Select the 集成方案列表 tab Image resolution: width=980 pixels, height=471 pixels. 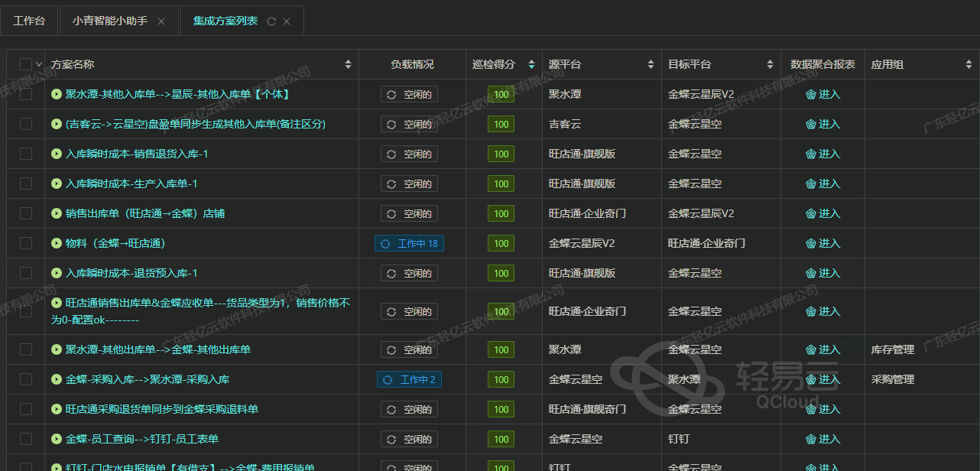226,21
